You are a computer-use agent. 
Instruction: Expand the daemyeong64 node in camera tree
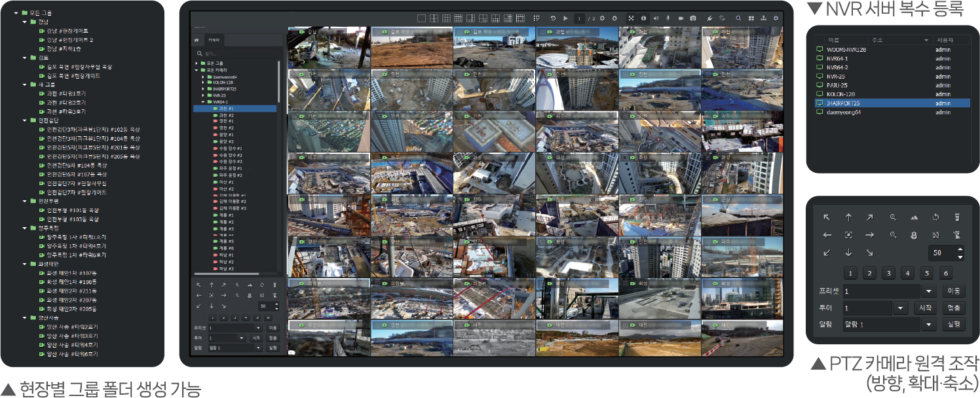pyautogui.click(x=203, y=77)
